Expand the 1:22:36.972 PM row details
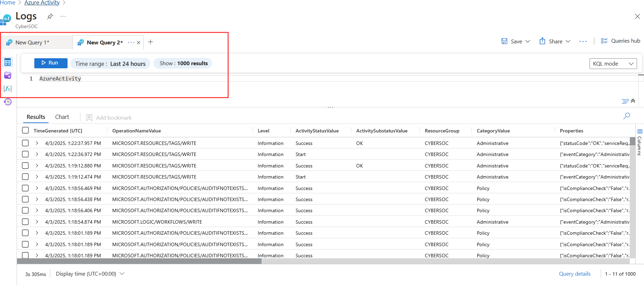Screen dimensions: 644x285 (x=37, y=154)
